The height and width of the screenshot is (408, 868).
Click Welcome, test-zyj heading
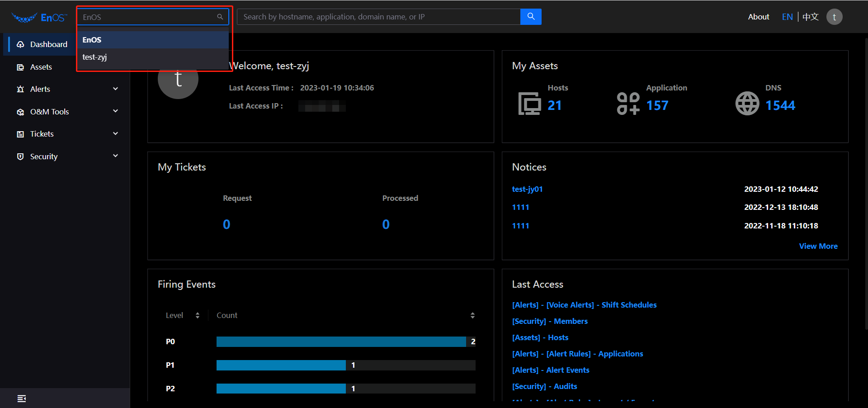[x=269, y=66]
